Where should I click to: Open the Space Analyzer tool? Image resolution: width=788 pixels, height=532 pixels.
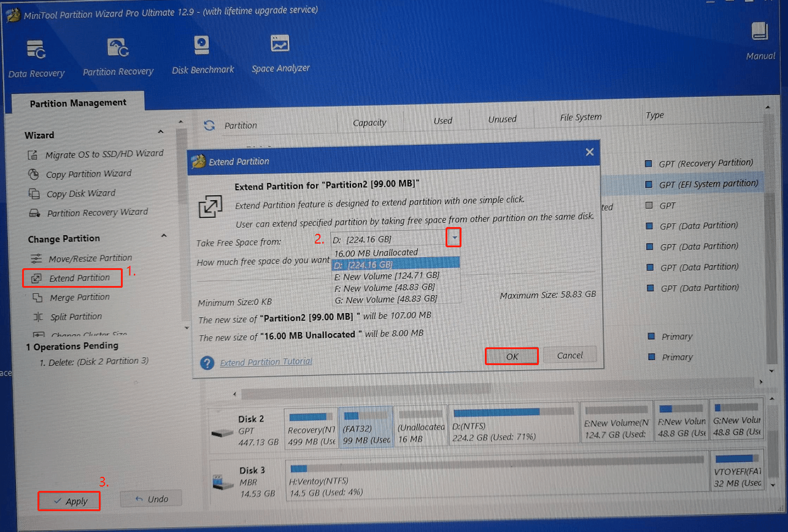[280, 54]
